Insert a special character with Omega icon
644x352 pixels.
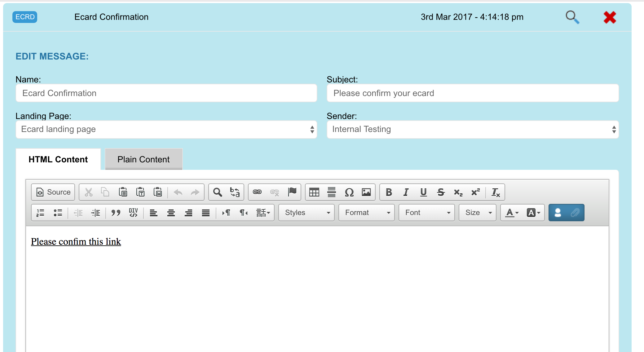click(x=349, y=192)
